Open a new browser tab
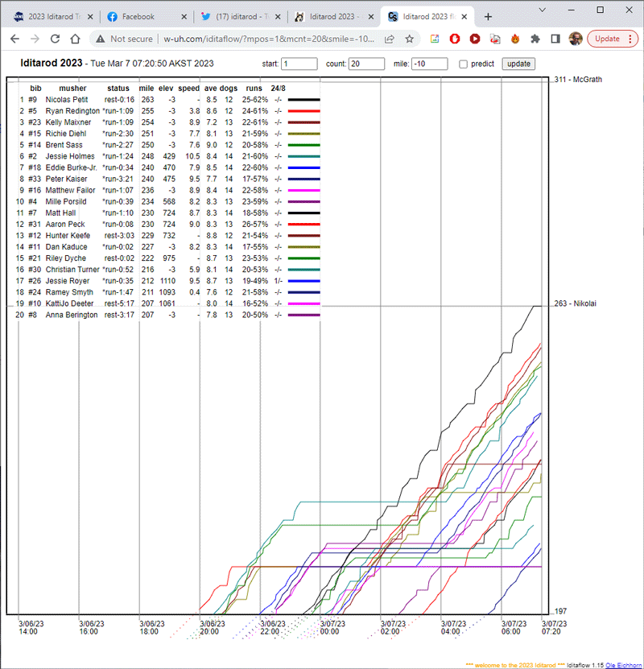Image resolution: width=644 pixels, height=669 pixels. (x=488, y=17)
